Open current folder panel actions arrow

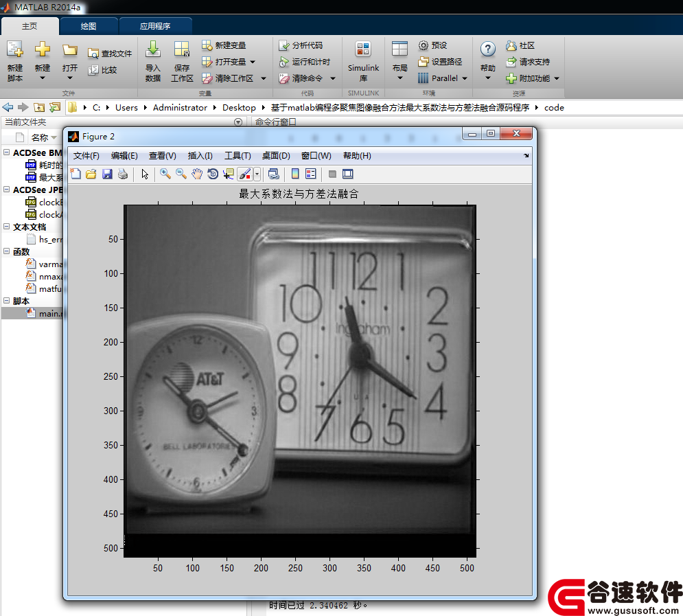(x=238, y=122)
